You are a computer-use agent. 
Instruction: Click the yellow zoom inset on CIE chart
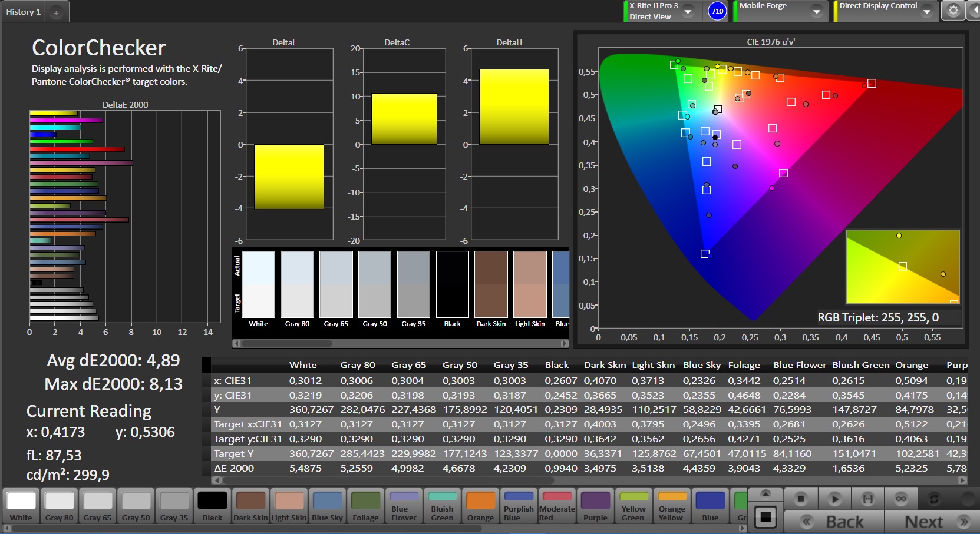click(903, 267)
